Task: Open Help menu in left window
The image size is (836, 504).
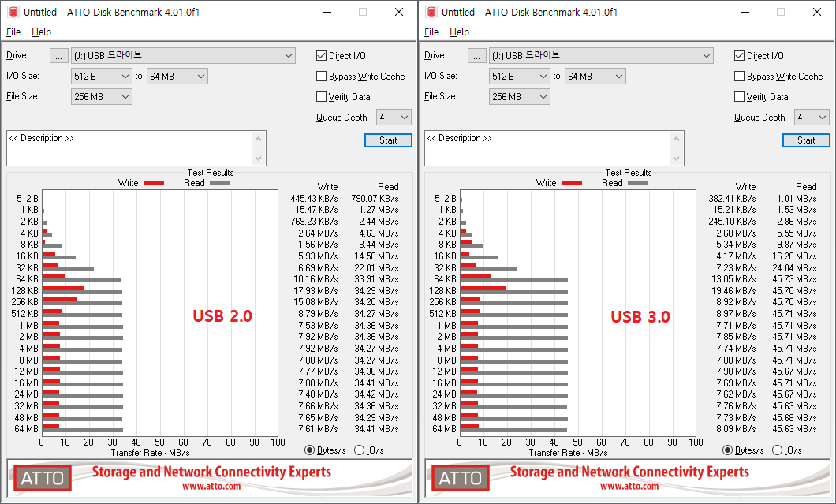Action: point(41,32)
